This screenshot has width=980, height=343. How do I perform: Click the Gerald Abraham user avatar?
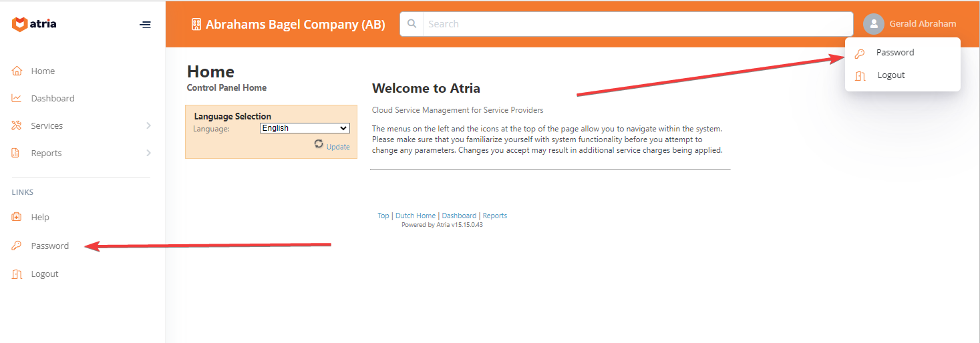(x=873, y=24)
